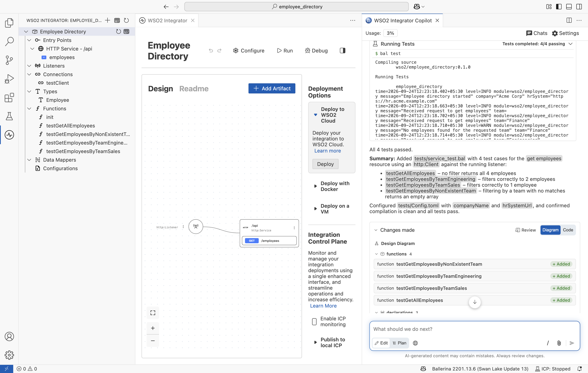The image size is (588, 373).
Task: Toggle the side panel icon beside Debug
Action: pos(343,51)
